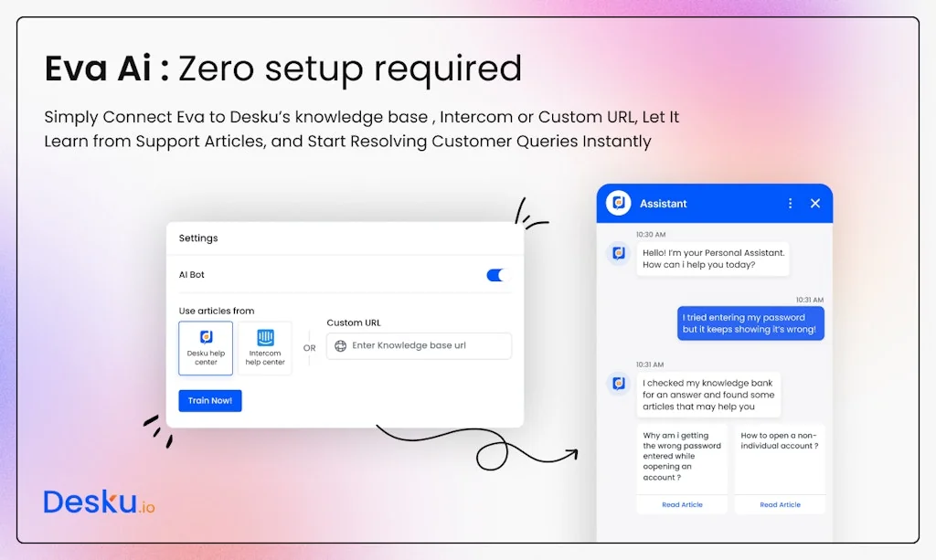Image resolution: width=936 pixels, height=560 pixels.
Task: Click the Enter Knowledge base url field
Action: [x=420, y=346]
